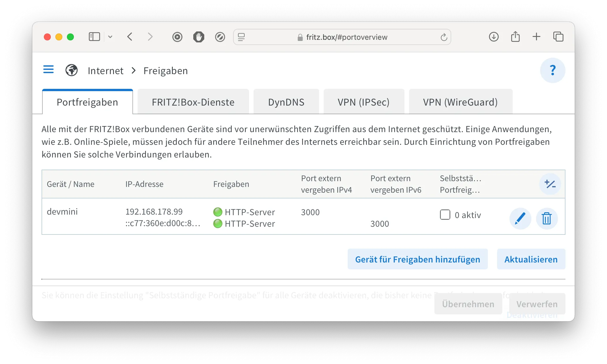607x364 pixels.
Task: Click Gerät für Freigaben hinzufügen
Action: tap(417, 259)
